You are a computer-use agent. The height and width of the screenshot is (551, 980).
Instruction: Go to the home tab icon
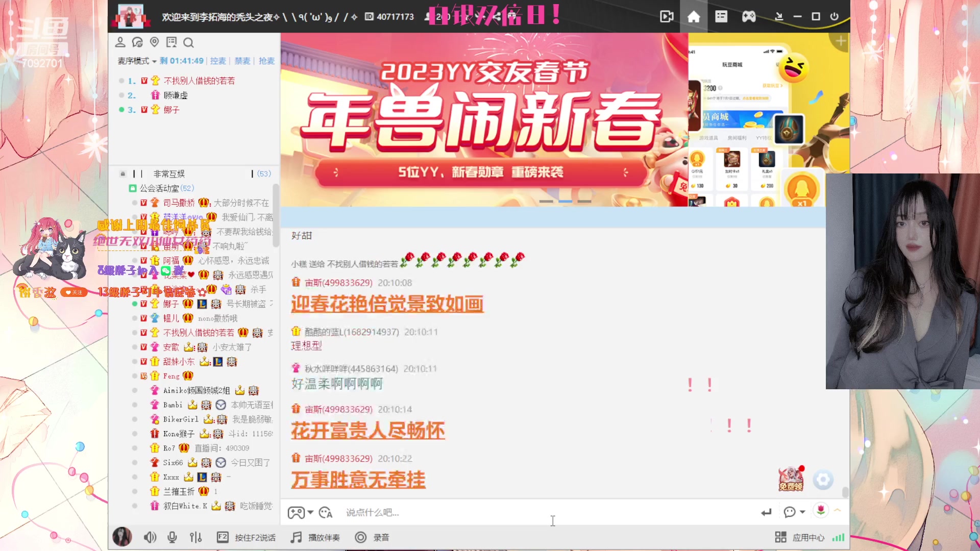pyautogui.click(x=694, y=17)
